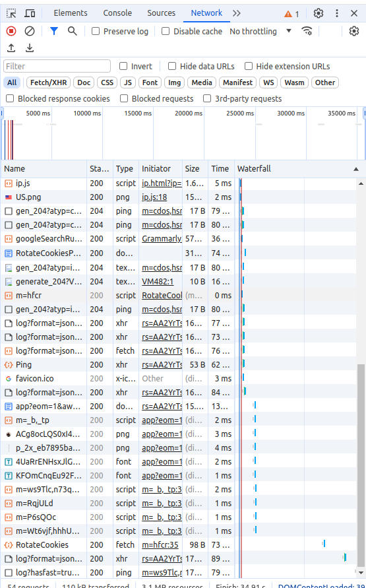Import HAR file with upload icon
The image size is (366, 588).
[x=11, y=48]
